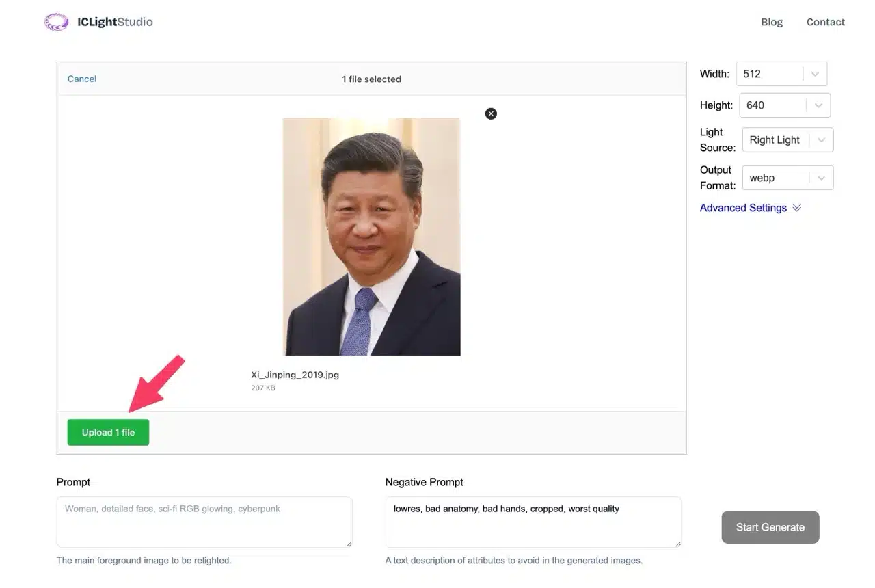Open the Light Source dropdown showing Right Light
This screenshot has width=875, height=588.
tap(775, 140)
